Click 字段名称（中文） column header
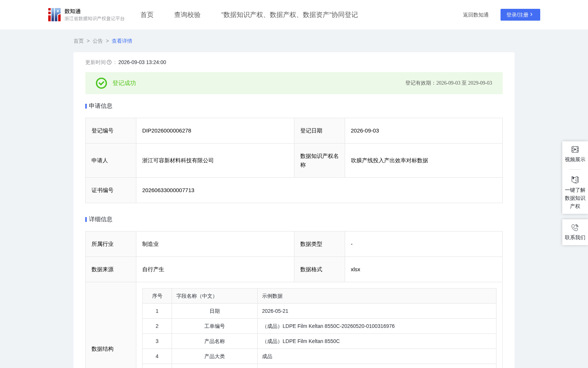This screenshot has width=588, height=368. coord(215,296)
